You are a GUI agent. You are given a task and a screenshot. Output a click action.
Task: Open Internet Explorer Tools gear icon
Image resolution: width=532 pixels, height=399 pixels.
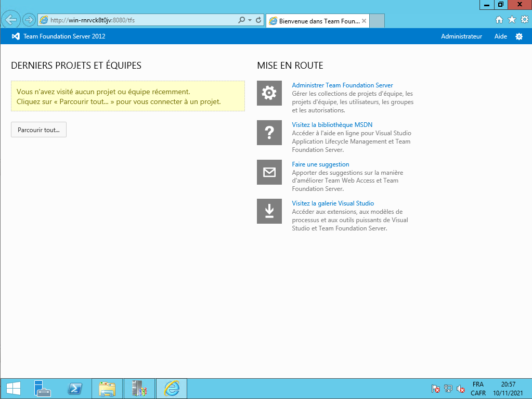tap(524, 20)
